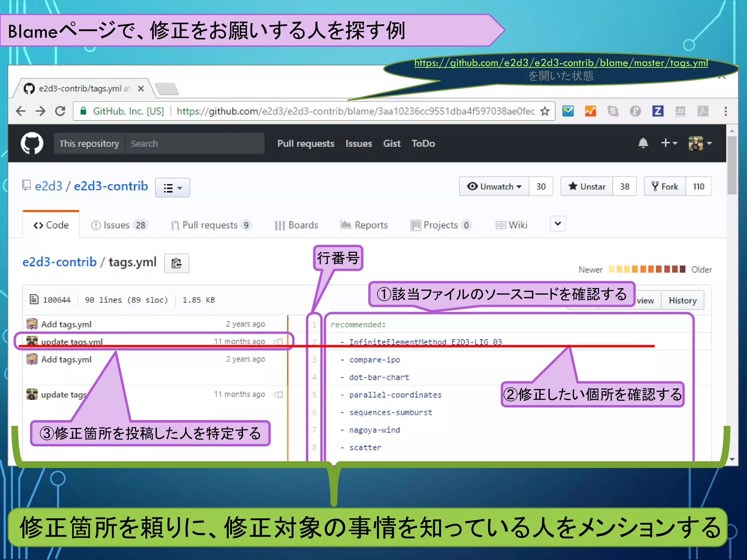747x560 pixels.
Task: Copy the file path with the clipboard icon
Action: (177, 263)
